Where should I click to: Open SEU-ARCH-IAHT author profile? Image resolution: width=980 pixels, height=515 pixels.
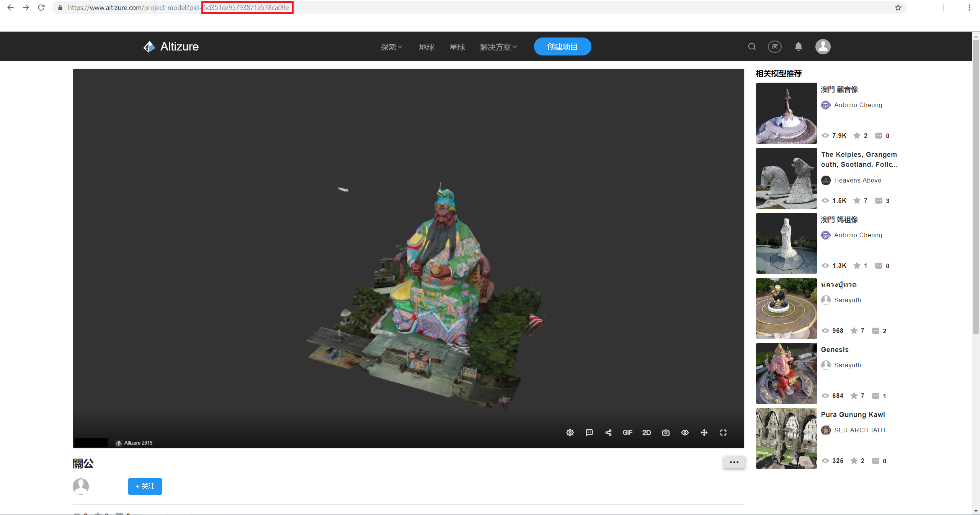(x=860, y=430)
